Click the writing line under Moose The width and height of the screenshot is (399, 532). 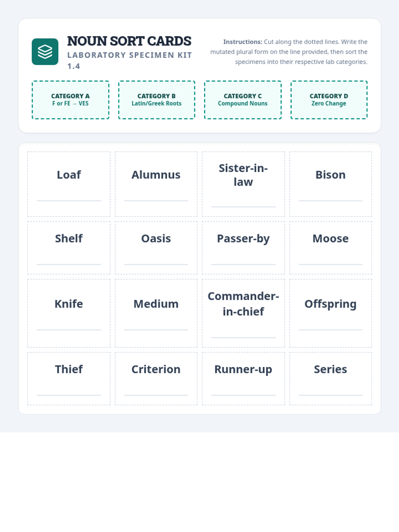pyautogui.click(x=331, y=264)
